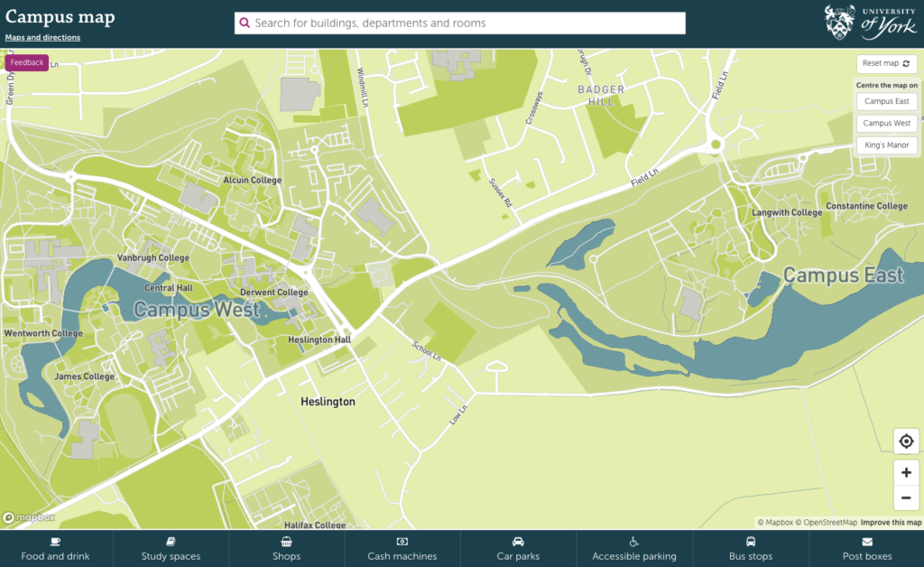Zoom out with the minus button
This screenshot has height=567, width=924.
(906, 497)
